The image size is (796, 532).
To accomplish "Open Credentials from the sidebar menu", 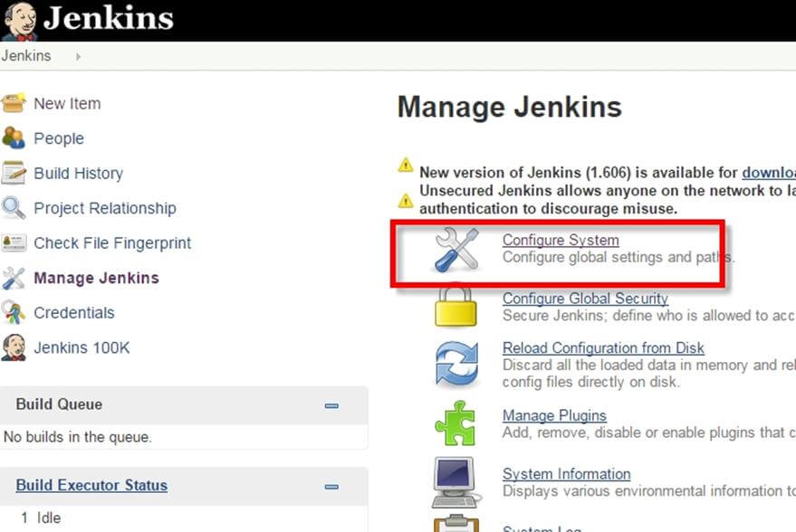I will 73,313.
